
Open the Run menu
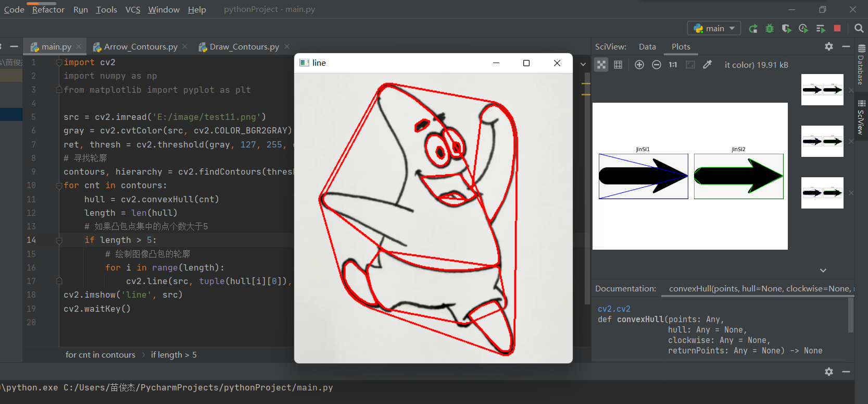tap(80, 9)
